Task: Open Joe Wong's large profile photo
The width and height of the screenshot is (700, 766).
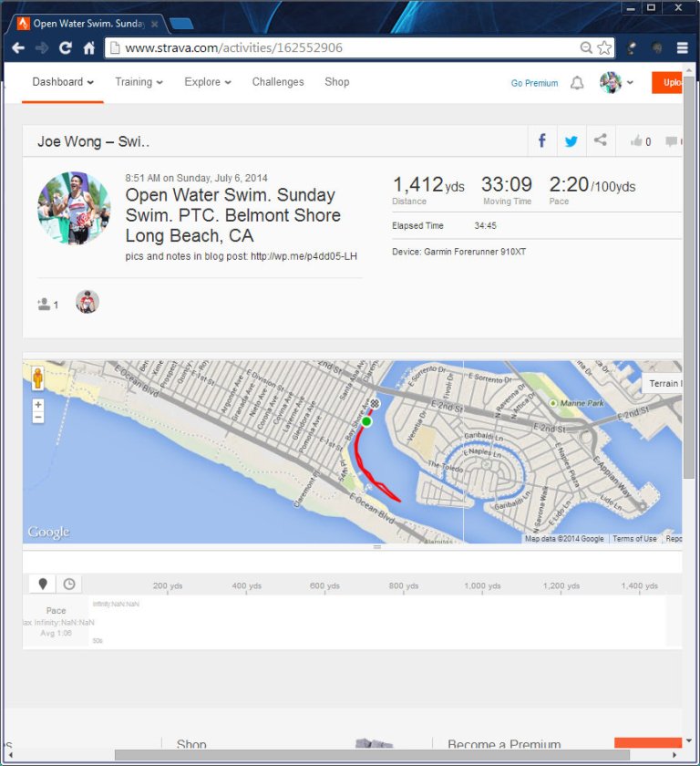Action: pos(74,208)
